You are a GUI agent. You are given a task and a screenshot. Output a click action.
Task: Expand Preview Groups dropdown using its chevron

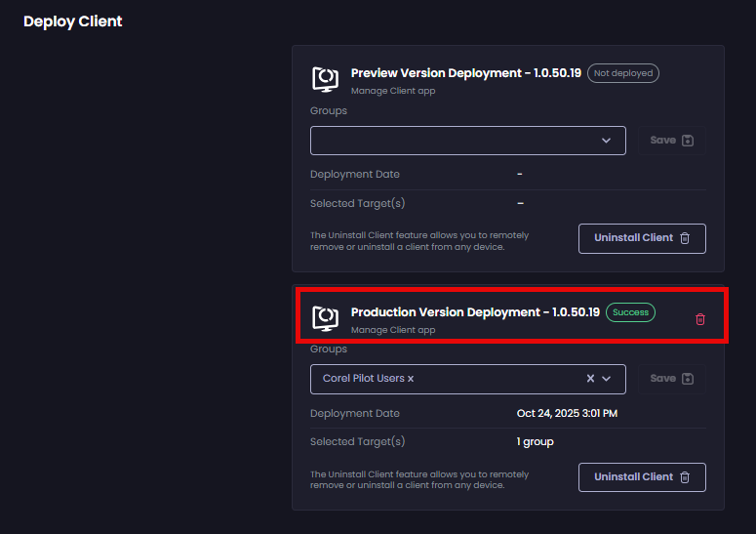click(606, 141)
